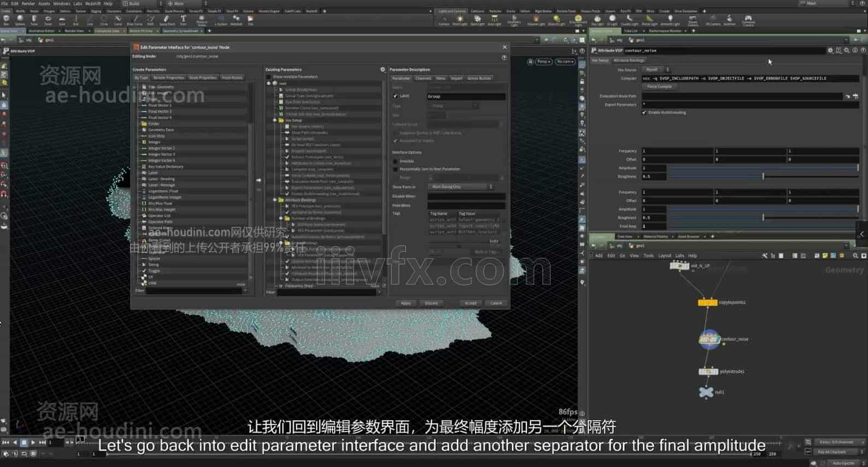Open the Layout menu in network editor
868x467 pixels.
point(664,256)
